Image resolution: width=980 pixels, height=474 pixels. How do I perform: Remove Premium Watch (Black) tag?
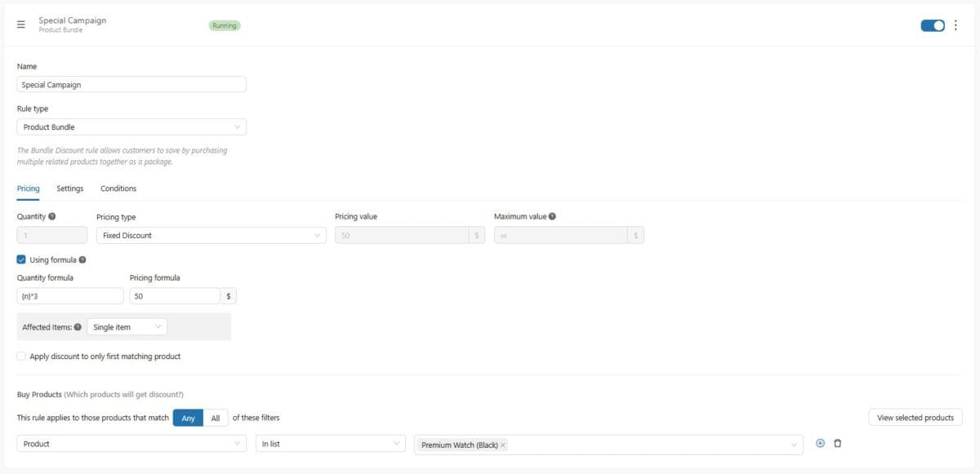(503, 445)
